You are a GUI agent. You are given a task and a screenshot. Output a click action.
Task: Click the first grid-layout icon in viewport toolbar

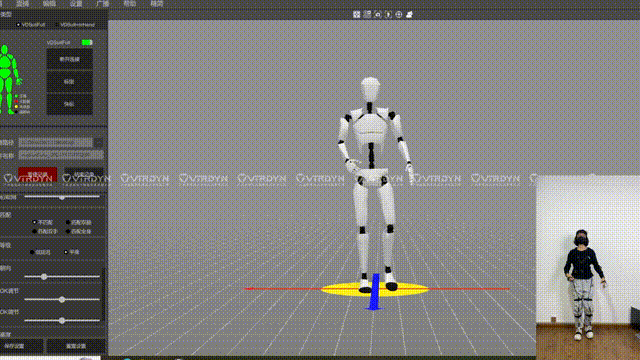click(356, 14)
